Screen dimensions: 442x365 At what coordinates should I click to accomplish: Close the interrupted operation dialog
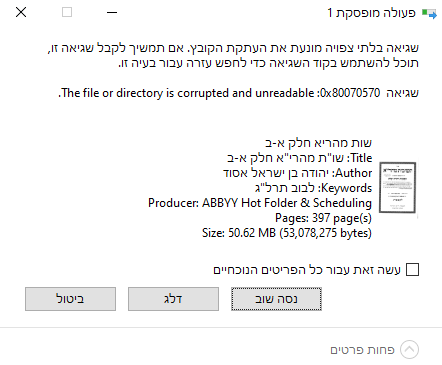point(21,13)
